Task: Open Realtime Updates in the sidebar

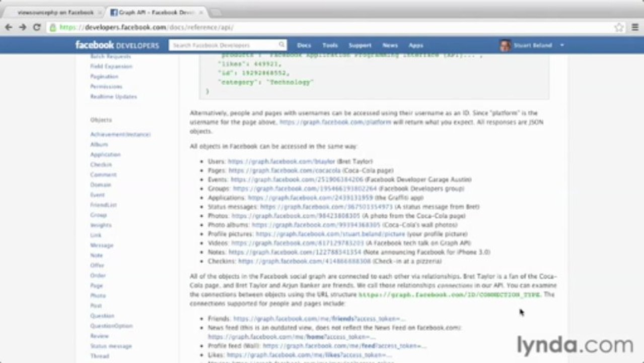Action: point(113,97)
